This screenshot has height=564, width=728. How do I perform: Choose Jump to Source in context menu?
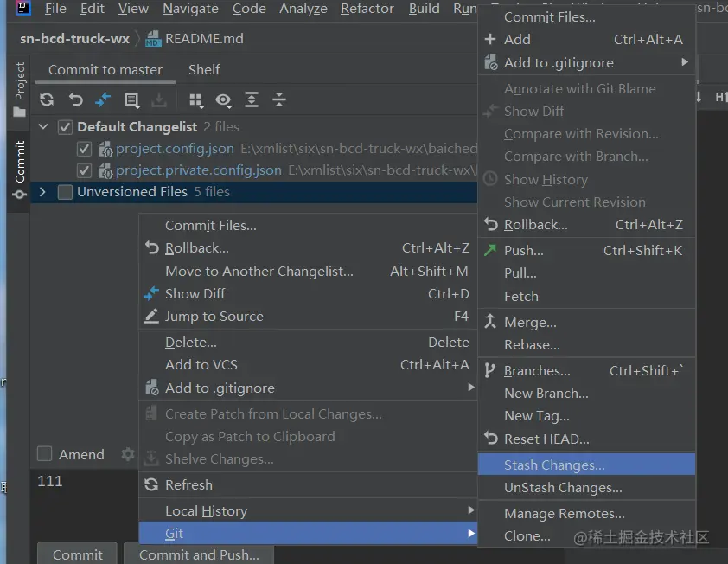point(309,317)
